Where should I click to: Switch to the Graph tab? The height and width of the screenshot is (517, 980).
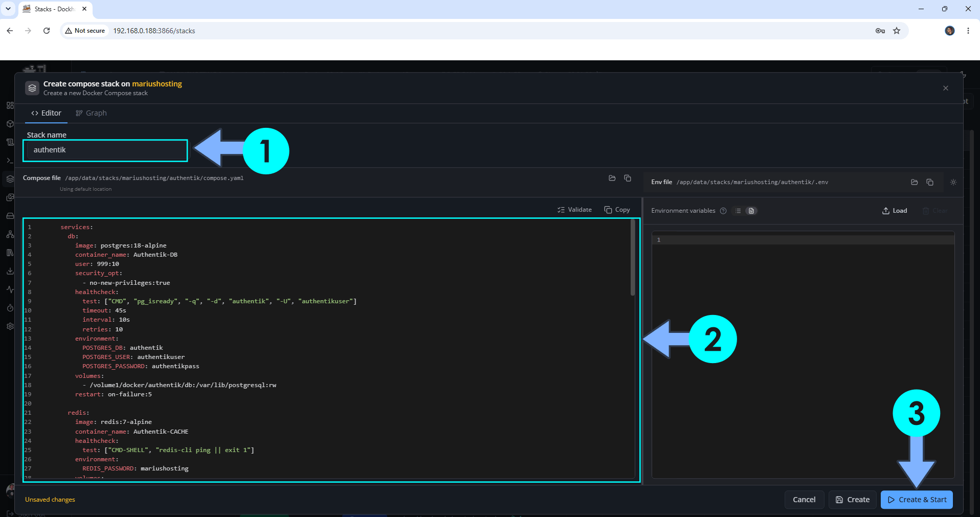click(91, 113)
